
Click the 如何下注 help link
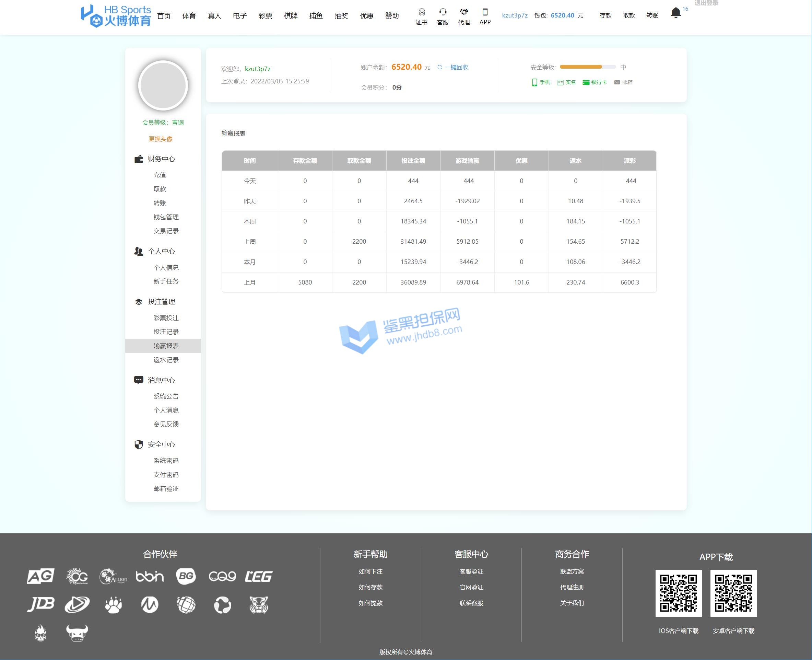[370, 571]
